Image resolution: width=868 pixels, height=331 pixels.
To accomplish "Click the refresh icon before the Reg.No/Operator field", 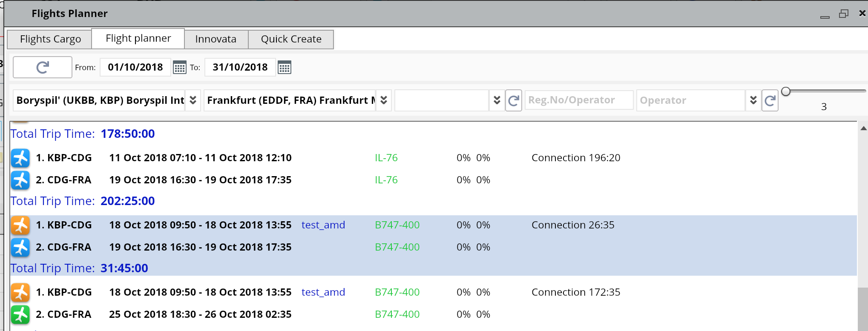I will tap(513, 100).
